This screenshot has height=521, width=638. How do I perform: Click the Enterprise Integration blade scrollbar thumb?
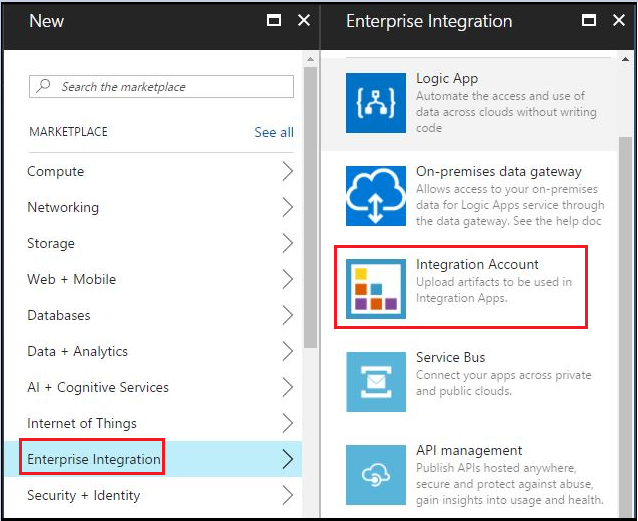625,326
